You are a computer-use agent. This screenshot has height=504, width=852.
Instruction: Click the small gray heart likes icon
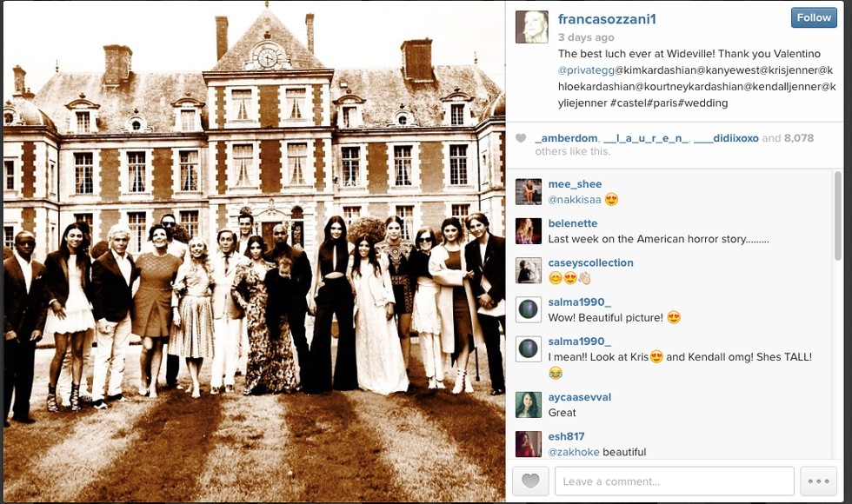[521, 138]
